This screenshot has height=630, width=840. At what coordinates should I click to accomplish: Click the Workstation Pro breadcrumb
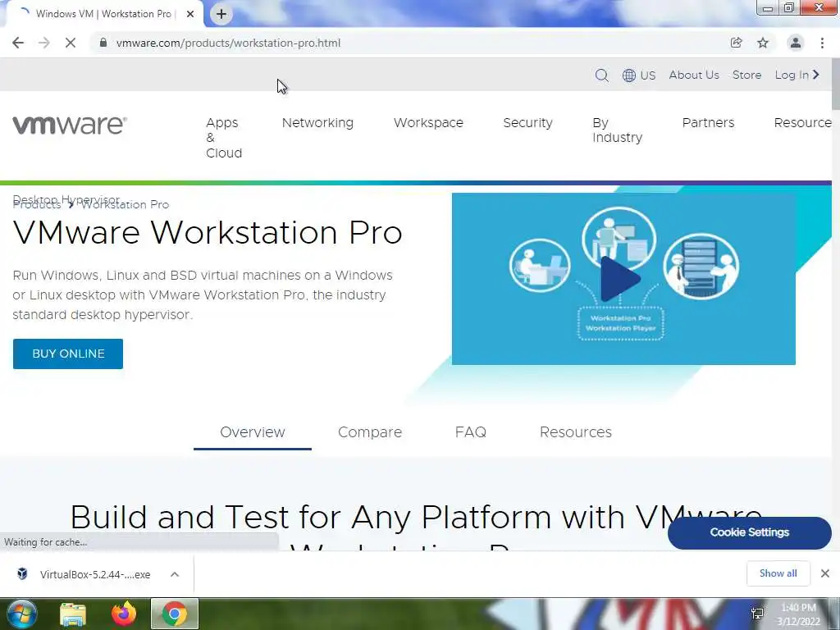click(x=126, y=204)
